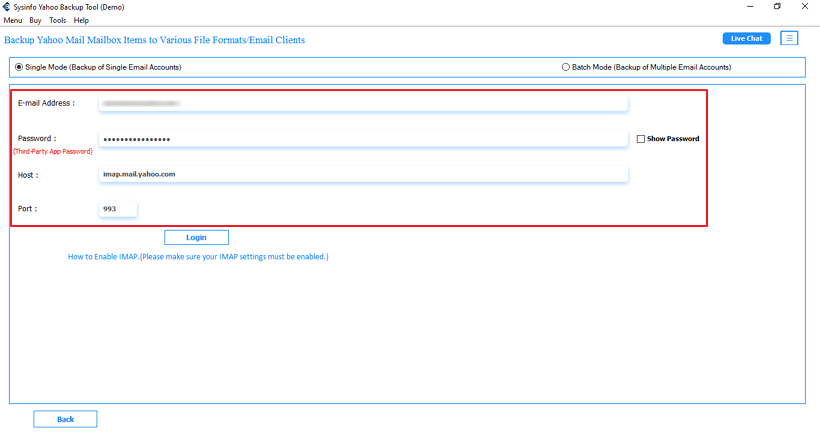Minimize the Sysinfo Yahoo Backup window
The image size is (820, 437).
pyautogui.click(x=750, y=7)
